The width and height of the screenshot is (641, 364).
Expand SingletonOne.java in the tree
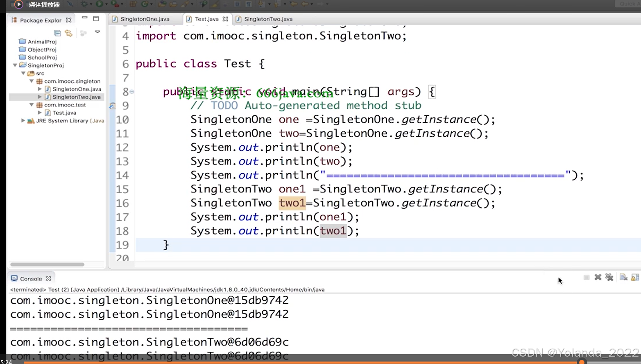(x=40, y=89)
